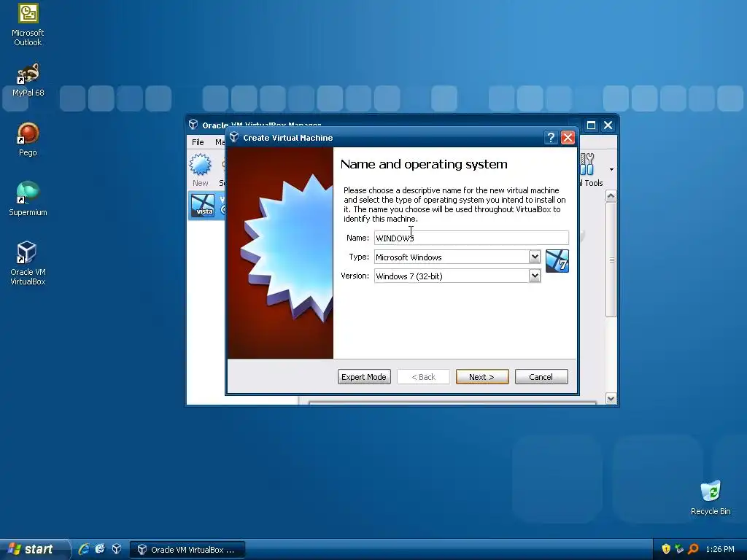
Task: Close the Create Virtual Machine dialog
Action: tap(568, 138)
